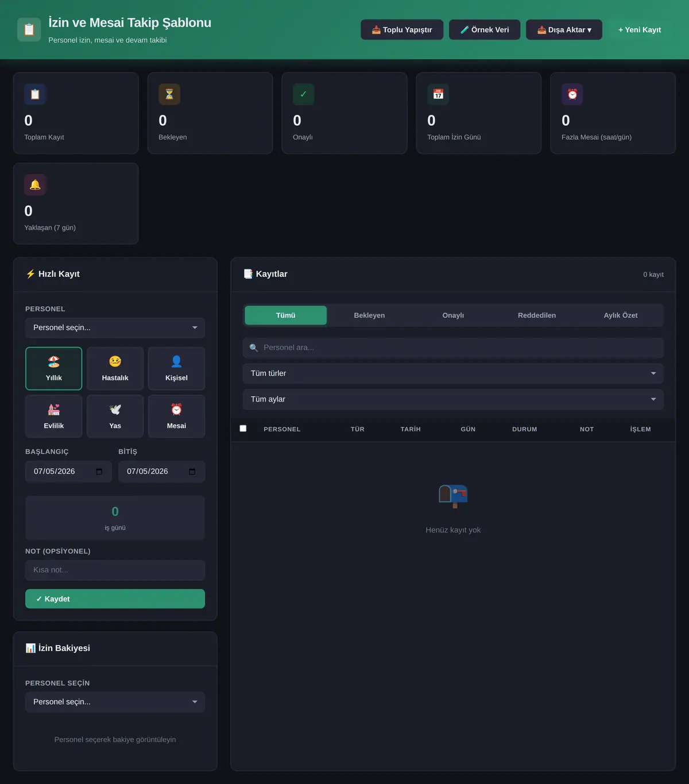The width and height of the screenshot is (689, 784).
Task: Select the Yas leave type
Action: pos(115,416)
